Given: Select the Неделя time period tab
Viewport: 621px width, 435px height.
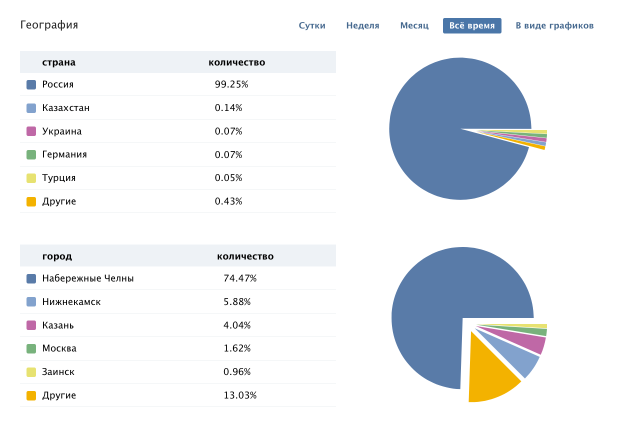Looking at the screenshot, I should [x=362, y=25].
